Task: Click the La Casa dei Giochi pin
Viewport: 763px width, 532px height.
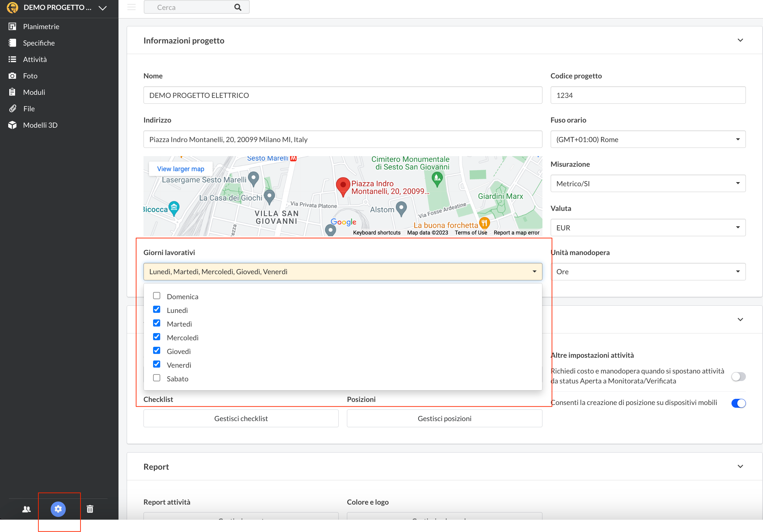Action: pos(270,197)
